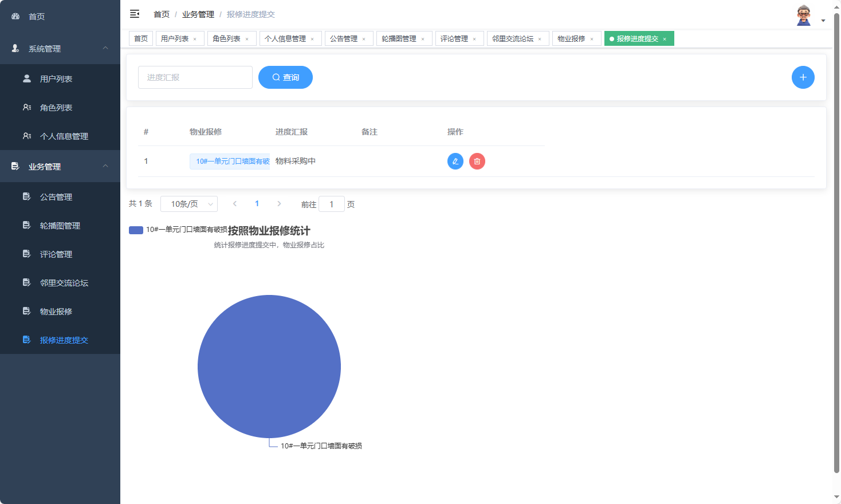
Task: Open the 10条/页 page size dropdown
Action: pyautogui.click(x=189, y=203)
